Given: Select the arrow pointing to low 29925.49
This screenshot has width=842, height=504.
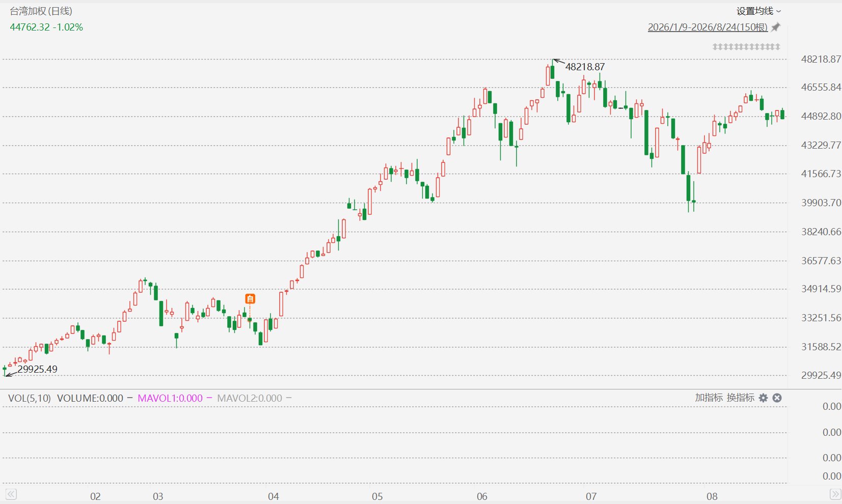Looking at the screenshot, I should pyautogui.click(x=11, y=374).
